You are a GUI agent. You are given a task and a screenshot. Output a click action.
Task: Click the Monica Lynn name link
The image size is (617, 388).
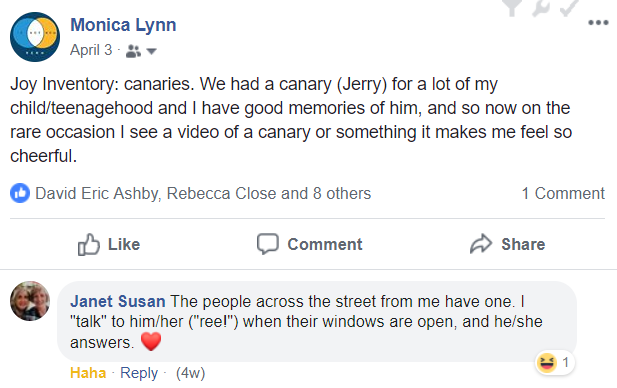click(x=123, y=25)
